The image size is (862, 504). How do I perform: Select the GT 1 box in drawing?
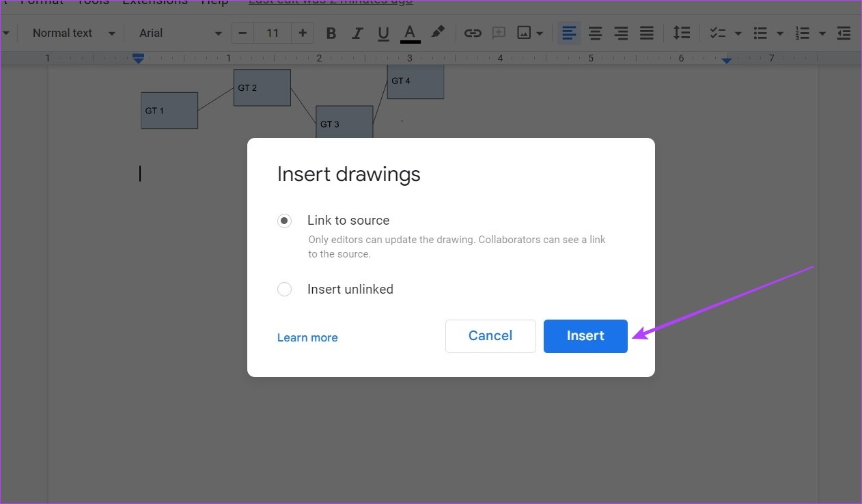169,111
